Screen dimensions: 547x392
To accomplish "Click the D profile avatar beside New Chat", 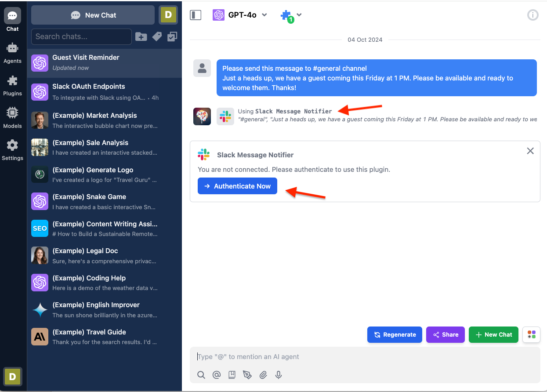I will click(x=168, y=15).
